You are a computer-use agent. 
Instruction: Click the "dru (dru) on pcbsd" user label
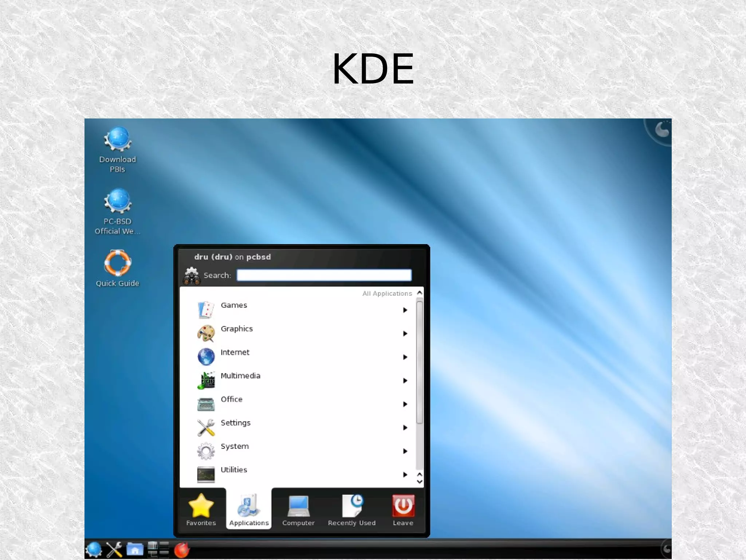[232, 257]
